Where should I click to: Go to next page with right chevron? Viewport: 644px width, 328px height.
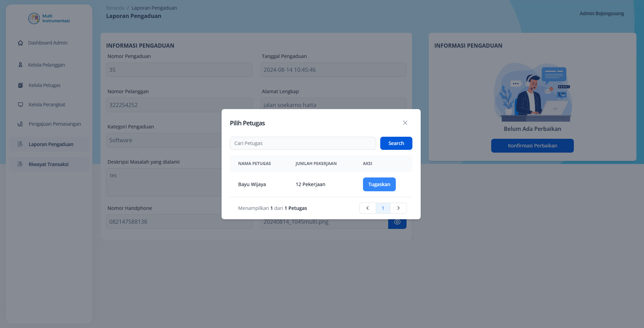click(398, 208)
